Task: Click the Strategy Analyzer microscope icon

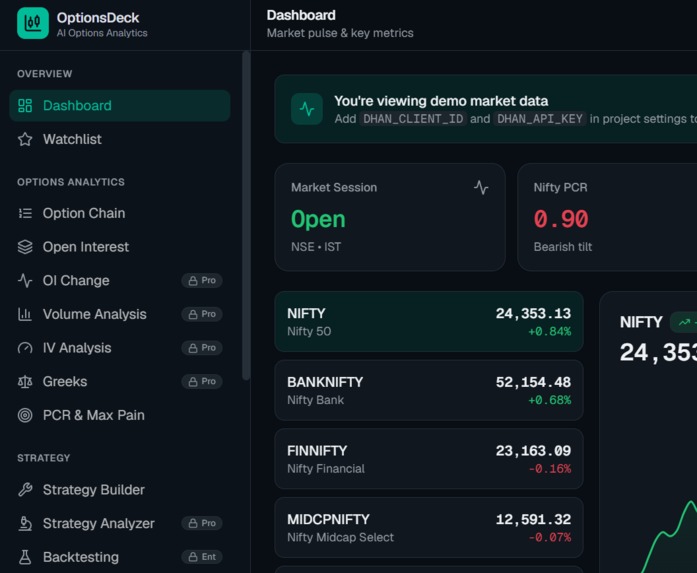Action: 25,523
